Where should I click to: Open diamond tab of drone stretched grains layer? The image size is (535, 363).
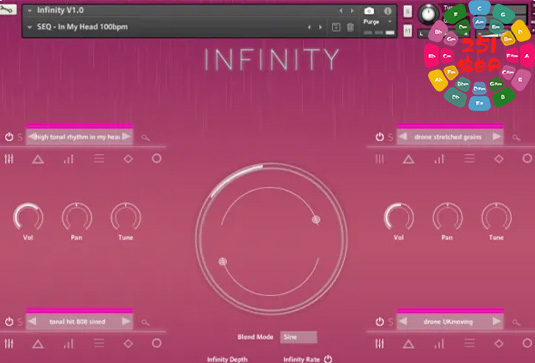click(x=499, y=159)
